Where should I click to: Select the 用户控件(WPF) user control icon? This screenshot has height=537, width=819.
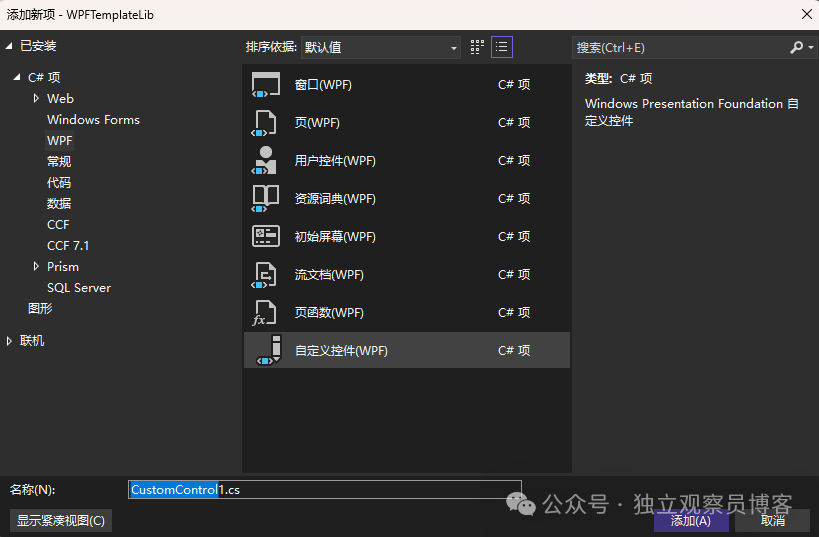click(265, 160)
